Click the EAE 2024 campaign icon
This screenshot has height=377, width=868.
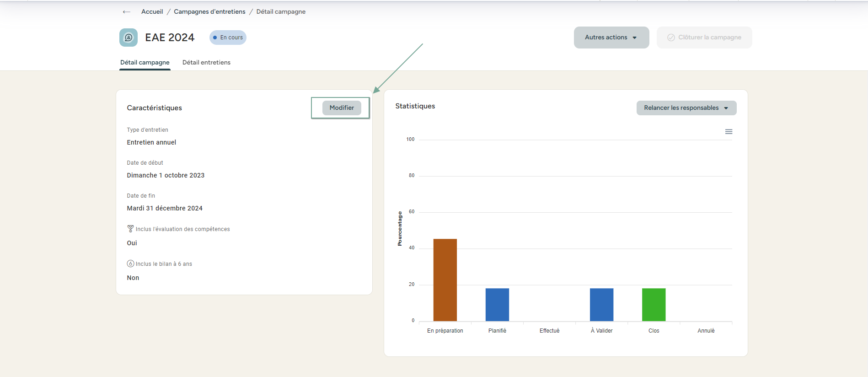point(129,38)
